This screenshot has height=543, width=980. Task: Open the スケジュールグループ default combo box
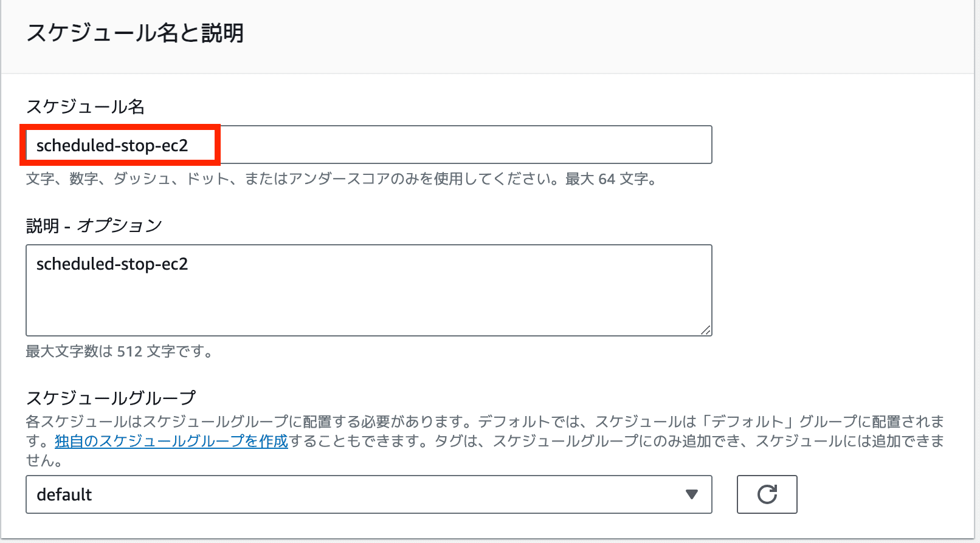(368, 494)
